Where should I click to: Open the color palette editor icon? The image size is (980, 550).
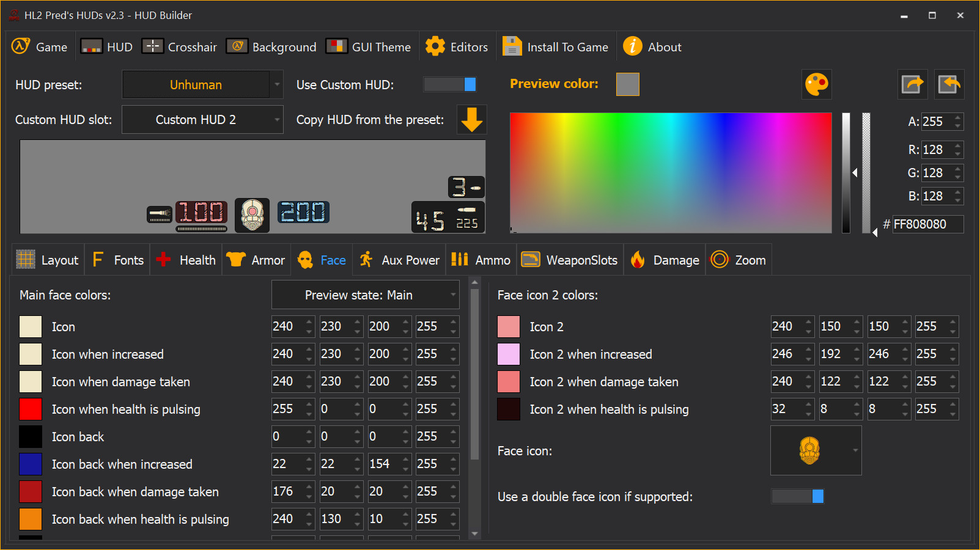click(817, 84)
